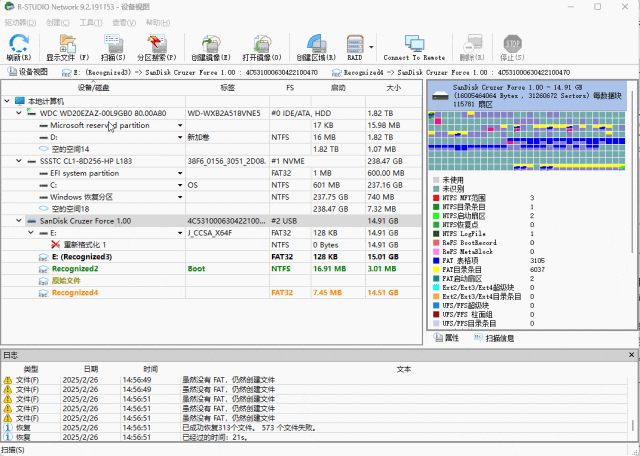Open 显示文件 (Show Files) toolbar icon
Image resolution: width=640 pixels, height=456 pixels.
click(67, 43)
